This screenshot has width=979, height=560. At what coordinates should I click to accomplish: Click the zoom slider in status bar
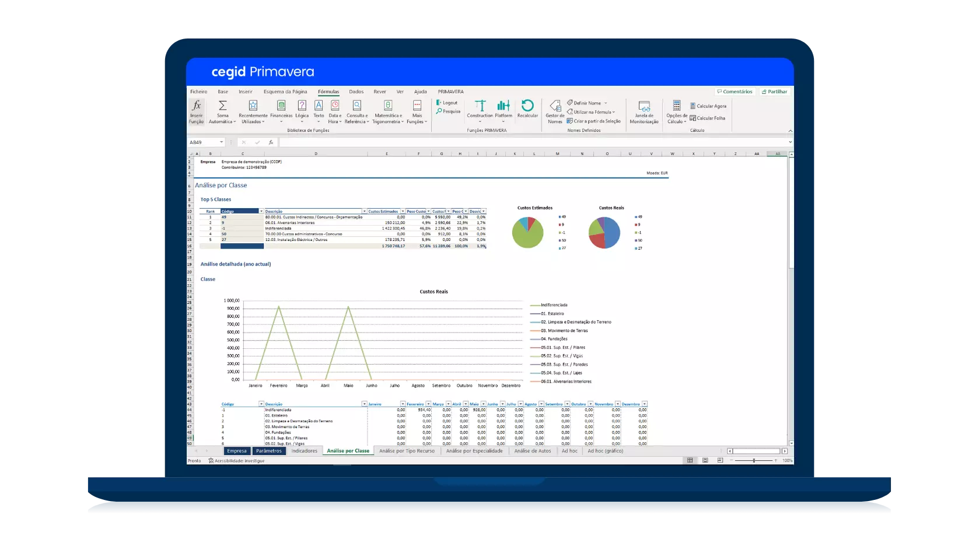tap(754, 460)
